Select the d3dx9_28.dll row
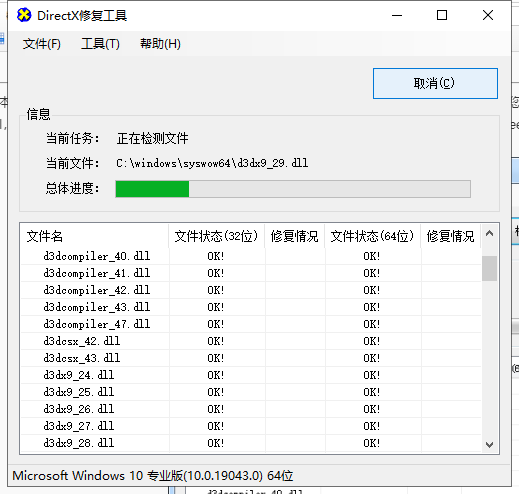519x494 pixels. 251,443
